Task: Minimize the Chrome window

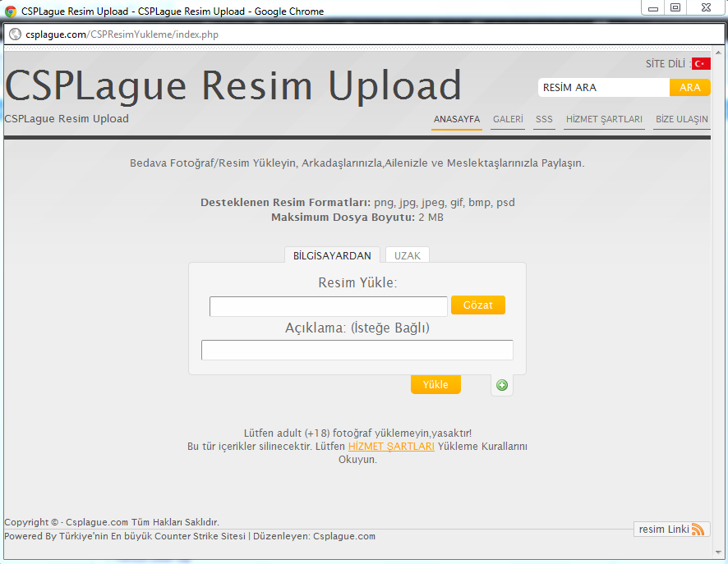Action: point(653,7)
